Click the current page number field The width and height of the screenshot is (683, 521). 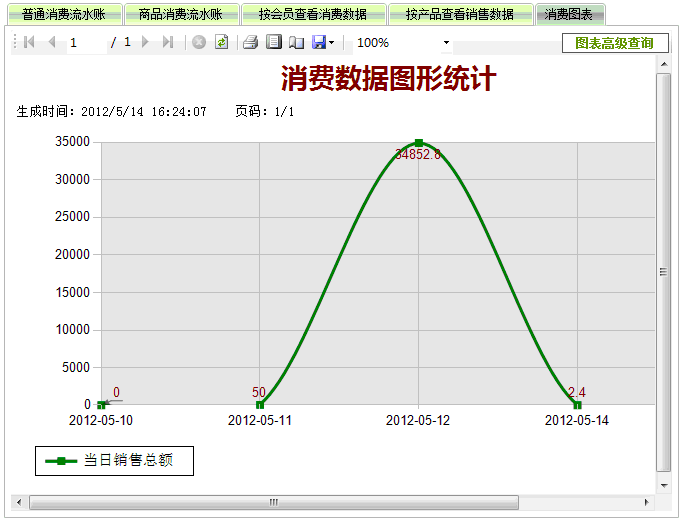click(x=85, y=43)
